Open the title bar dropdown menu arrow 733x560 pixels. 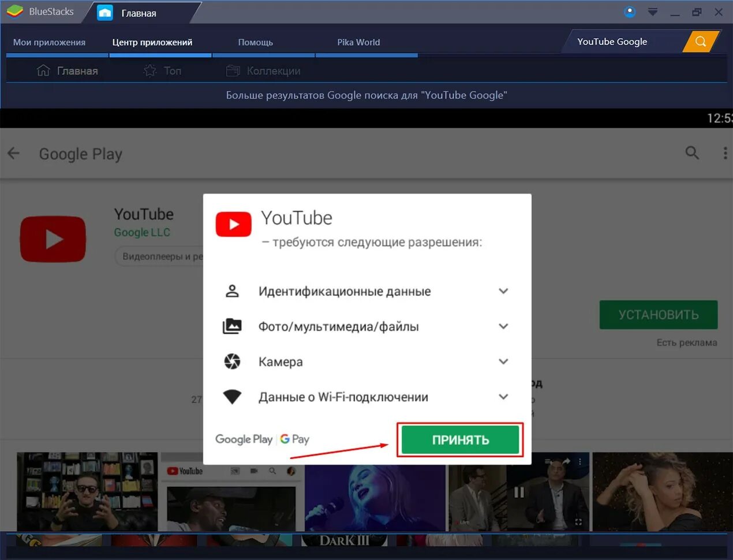pos(653,12)
